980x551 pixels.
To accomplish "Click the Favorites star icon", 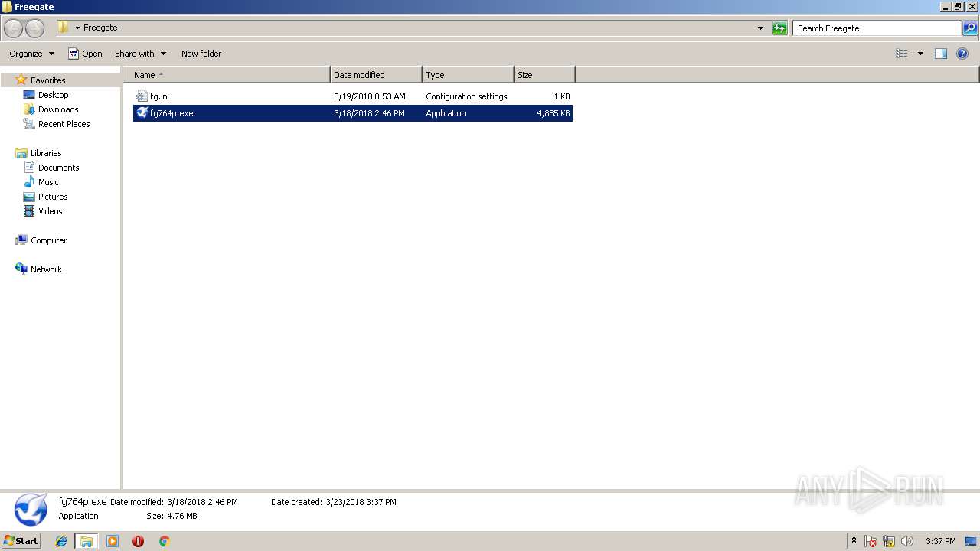I will pyautogui.click(x=21, y=80).
